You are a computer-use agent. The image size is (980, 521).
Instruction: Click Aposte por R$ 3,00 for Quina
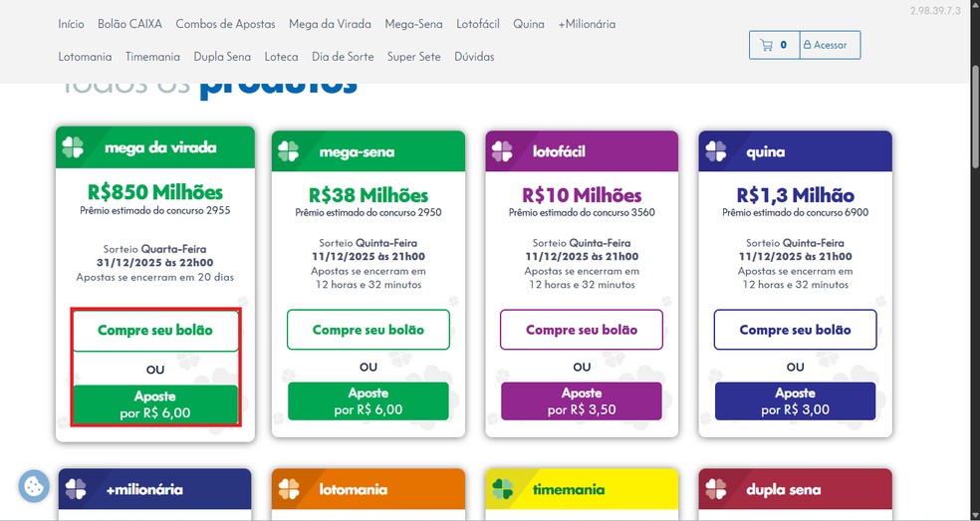pyautogui.click(x=795, y=401)
